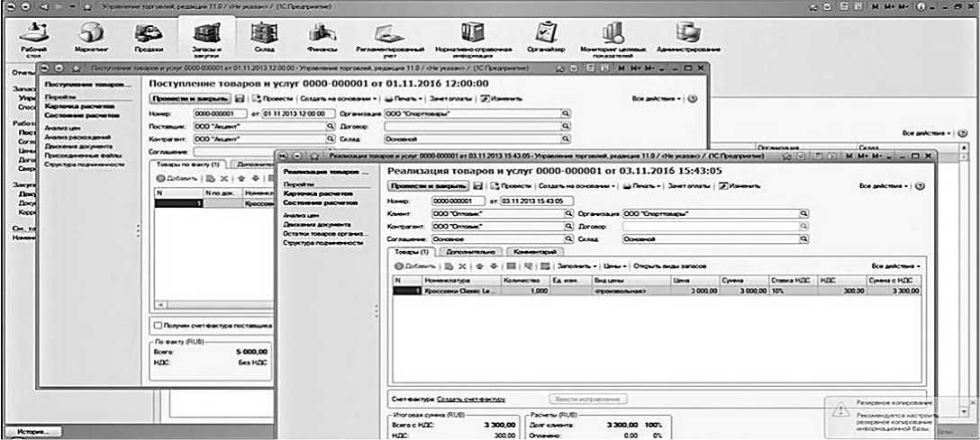Click the move row down arrow in Товары toolbar
Screen dimensions: 980x440
pyautogui.click(x=493, y=265)
